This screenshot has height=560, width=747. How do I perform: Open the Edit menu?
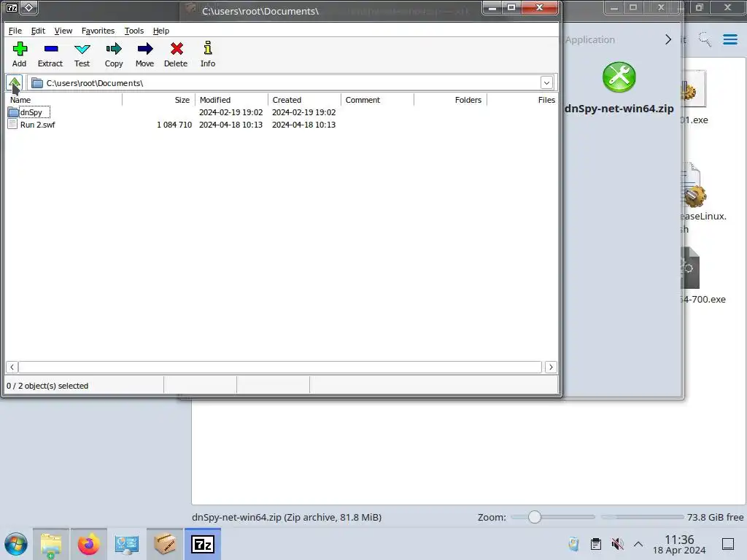pos(38,31)
